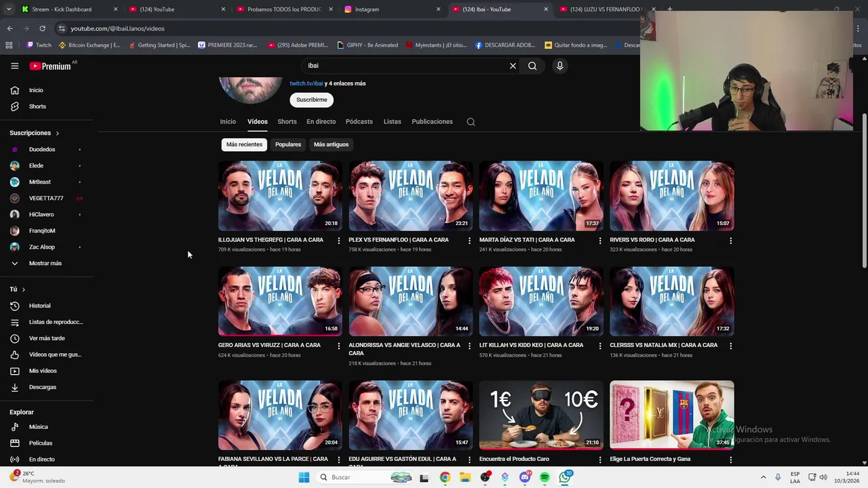Click the Suscribirme button
This screenshot has height=488, width=868.
click(311, 100)
